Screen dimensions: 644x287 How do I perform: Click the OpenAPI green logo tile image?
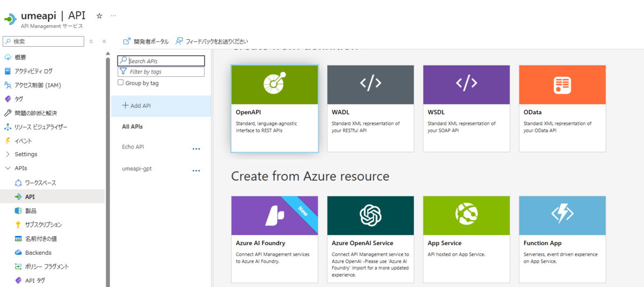tap(274, 85)
